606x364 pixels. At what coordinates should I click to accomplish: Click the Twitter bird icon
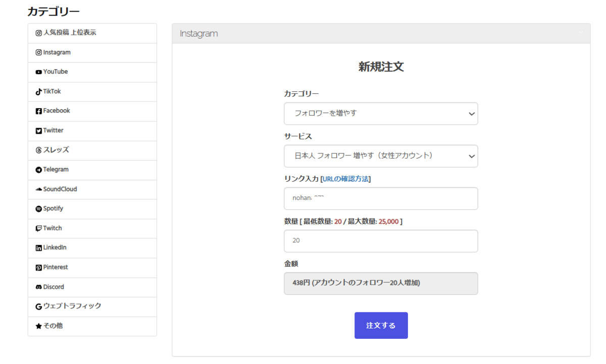[39, 131]
